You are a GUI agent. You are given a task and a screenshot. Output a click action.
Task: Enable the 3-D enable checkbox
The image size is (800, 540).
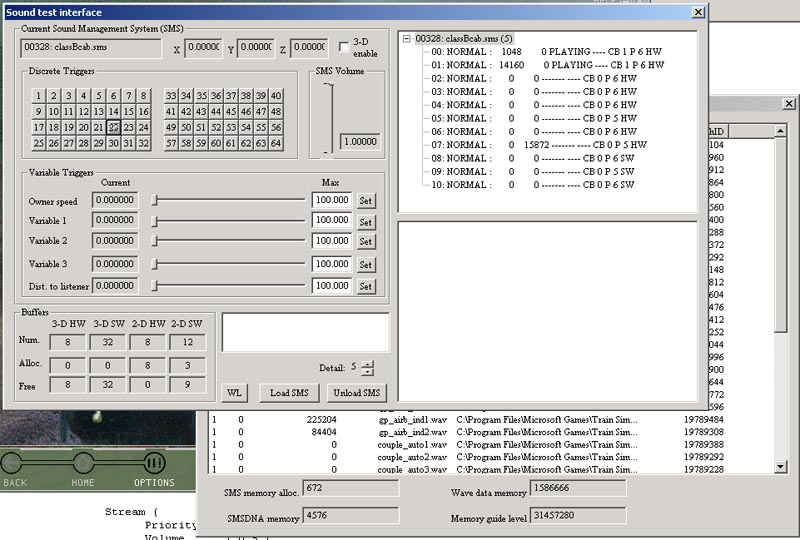click(344, 47)
